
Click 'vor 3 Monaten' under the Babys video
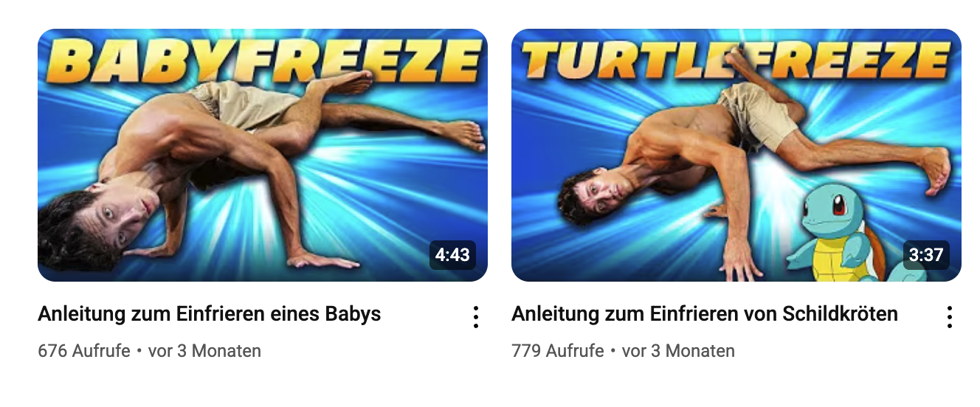point(204,351)
